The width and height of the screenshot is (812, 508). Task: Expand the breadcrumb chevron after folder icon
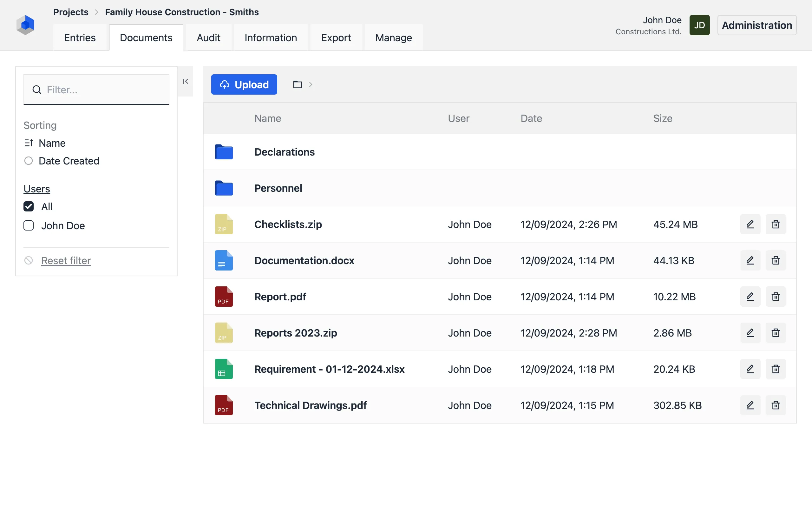coord(311,84)
